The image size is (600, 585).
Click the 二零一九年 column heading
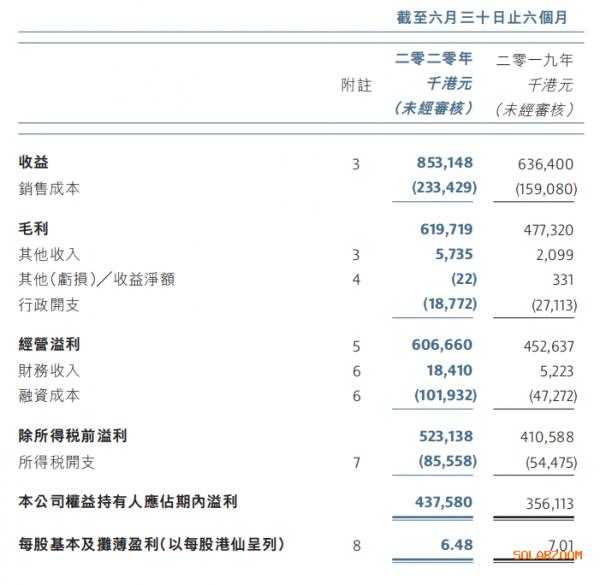(534, 60)
